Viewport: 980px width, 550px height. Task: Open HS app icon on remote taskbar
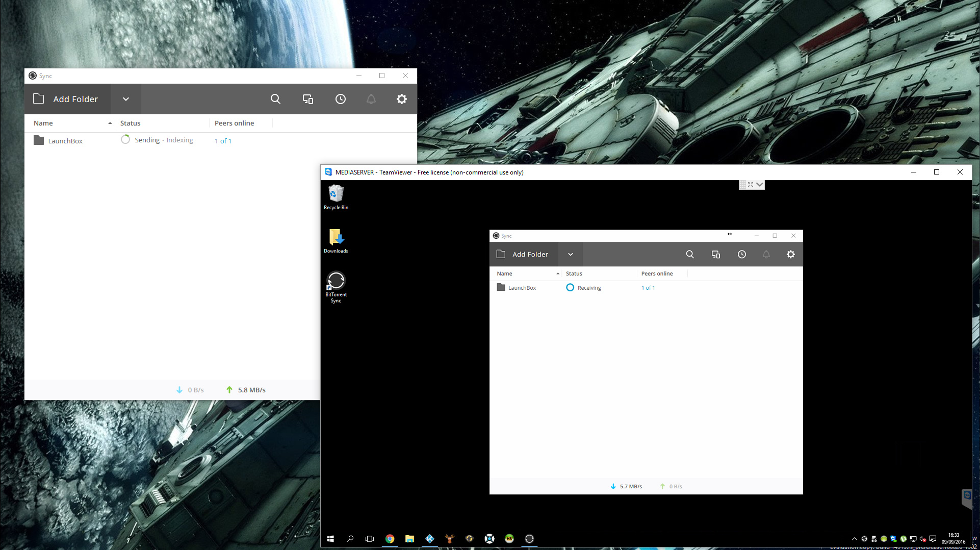(509, 538)
